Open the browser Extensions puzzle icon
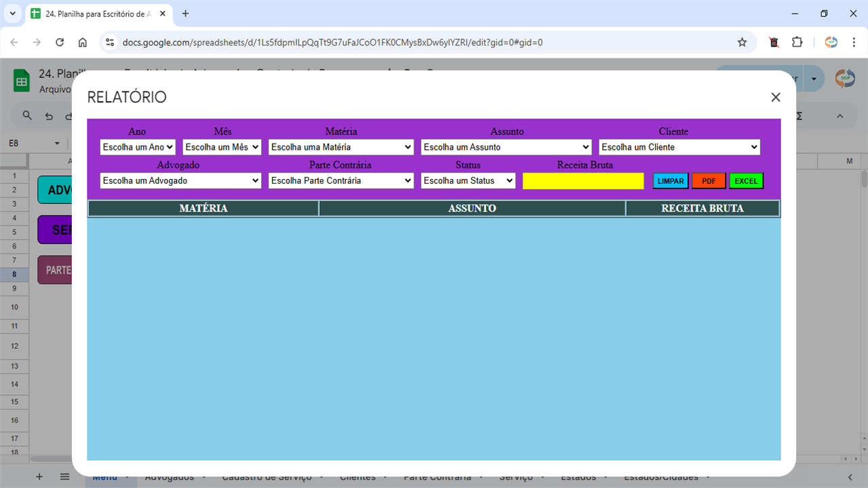868x488 pixels. (x=797, y=42)
